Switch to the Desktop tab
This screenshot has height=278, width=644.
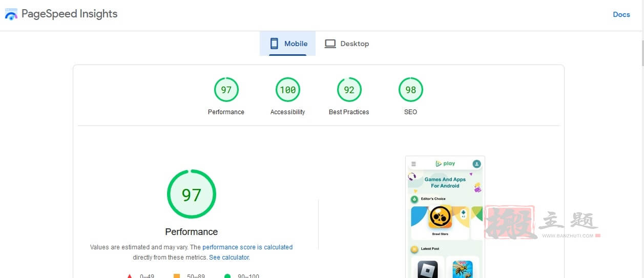pyautogui.click(x=347, y=44)
